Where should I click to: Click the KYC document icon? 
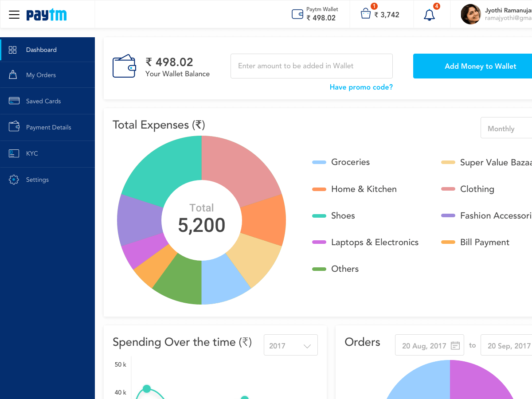click(13, 153)
